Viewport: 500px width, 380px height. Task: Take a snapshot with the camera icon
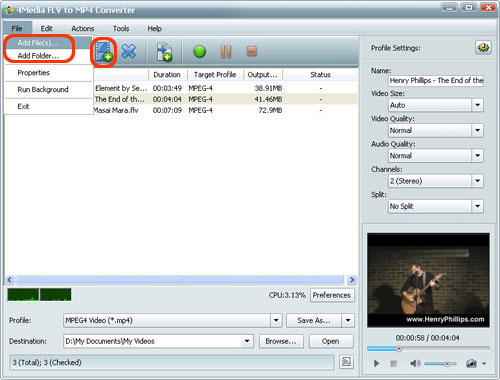pyautogui.click(x=471, y=363)
